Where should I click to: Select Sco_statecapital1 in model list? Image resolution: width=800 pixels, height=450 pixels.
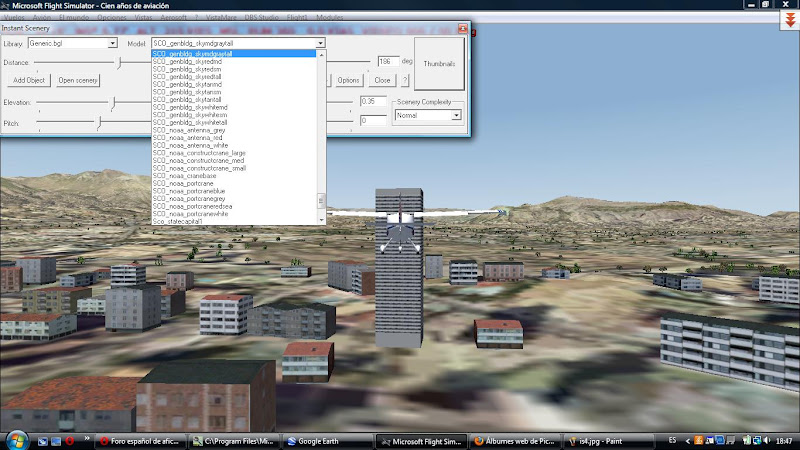234,221
